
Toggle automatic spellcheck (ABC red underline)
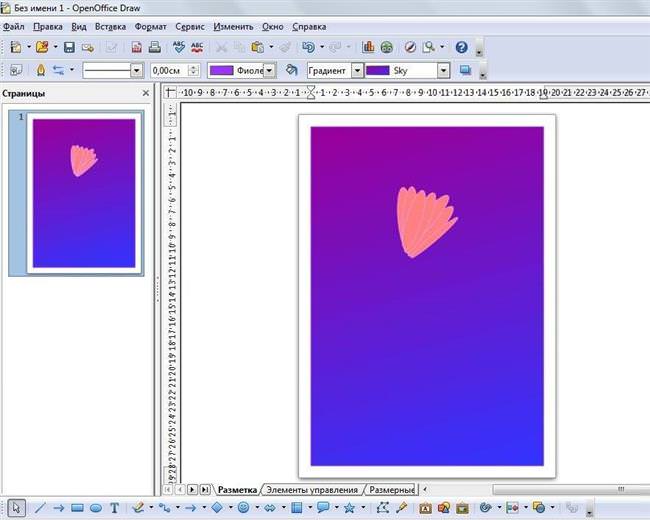(x=197, y=47)
